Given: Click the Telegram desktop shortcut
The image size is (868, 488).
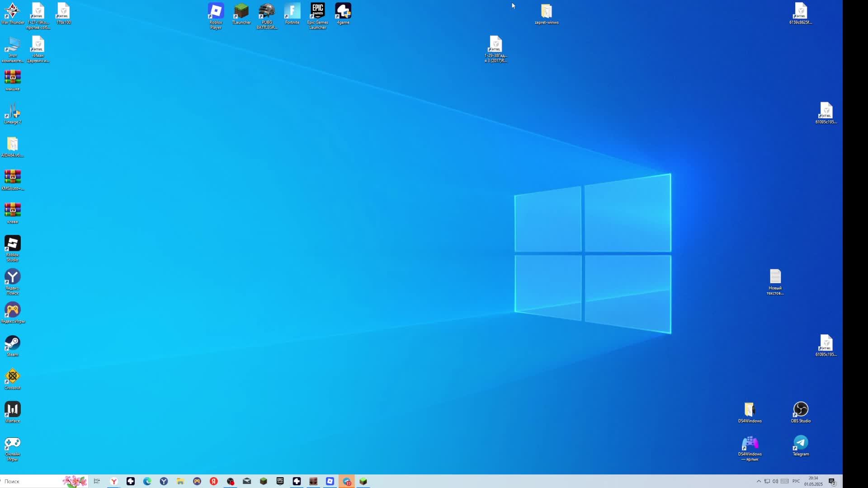Looking at the screenshot, I should click(801, 443).
